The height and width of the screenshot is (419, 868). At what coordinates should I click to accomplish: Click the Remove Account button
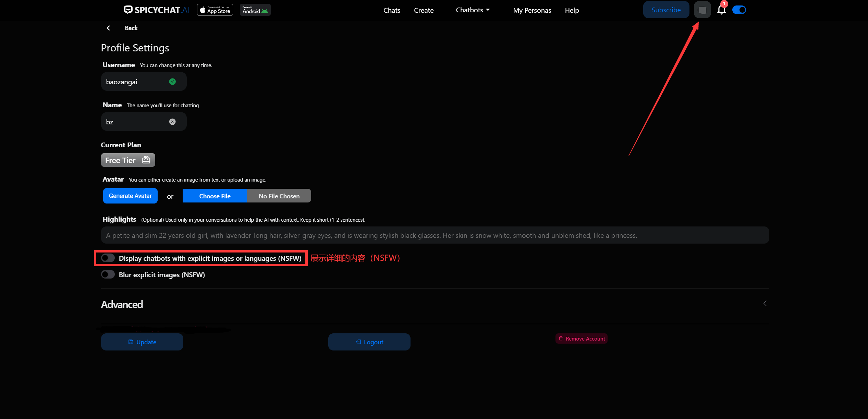click(582, 338)
